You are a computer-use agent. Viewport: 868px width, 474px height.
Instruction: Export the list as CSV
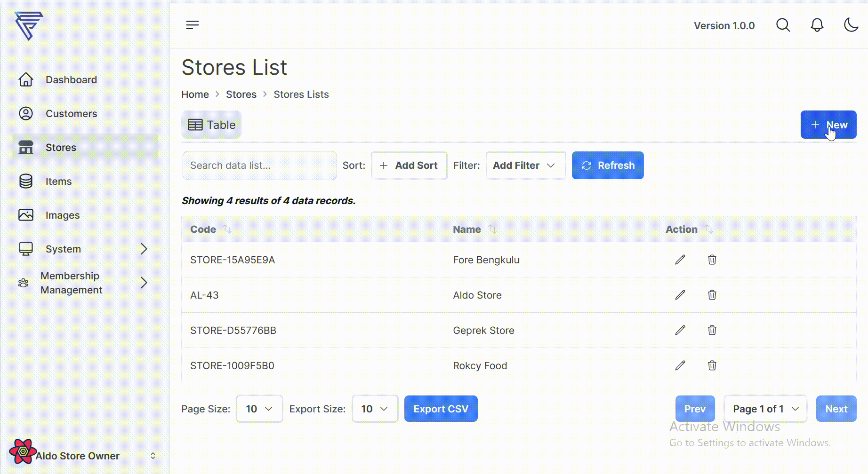tap(441, 409)
